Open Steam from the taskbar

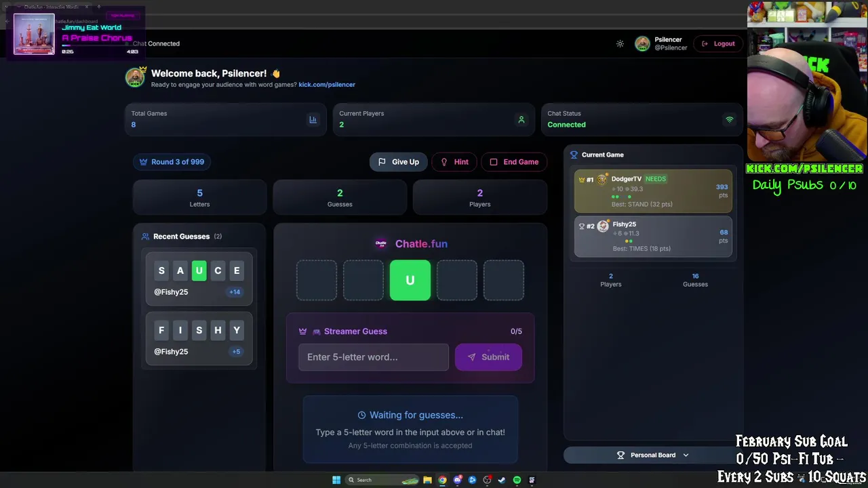pos(502,480)
